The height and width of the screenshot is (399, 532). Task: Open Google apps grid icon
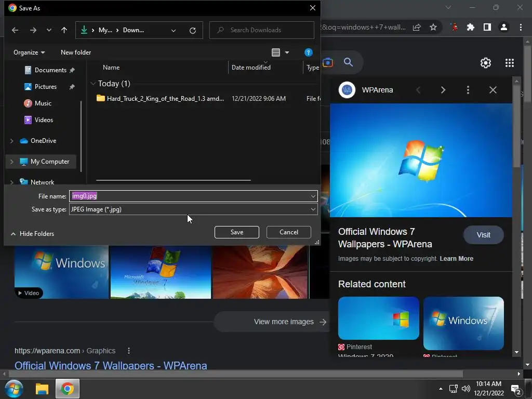(x=510, y=63)
